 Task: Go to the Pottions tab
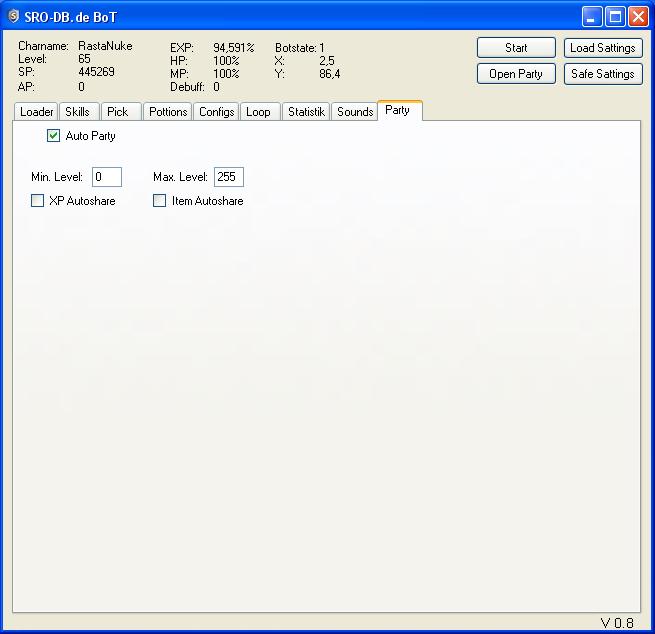tap(168, 112)
